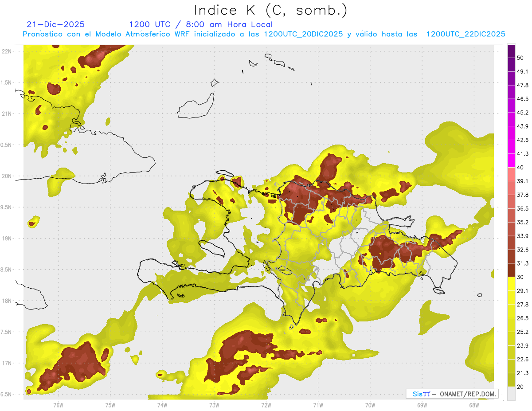Click the colorbar value "43.9"

(523, 126)
